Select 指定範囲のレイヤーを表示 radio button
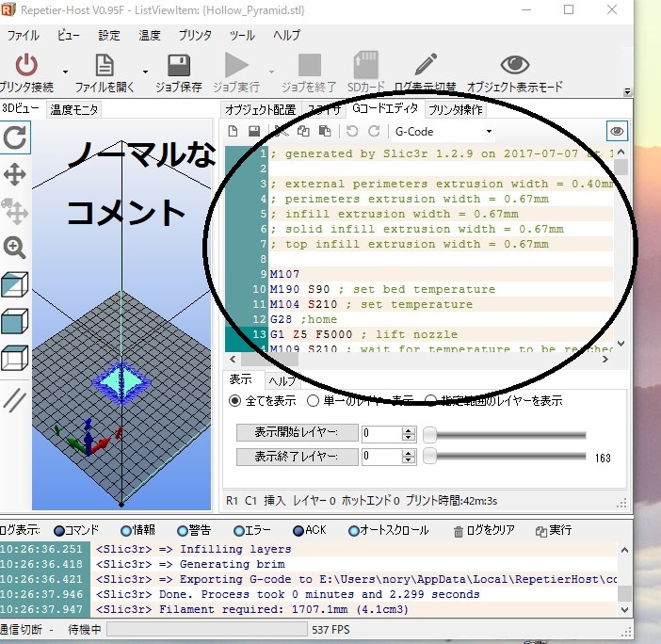Image resolution: width=661 pixels, height=644 pixels. coord(430,400)
